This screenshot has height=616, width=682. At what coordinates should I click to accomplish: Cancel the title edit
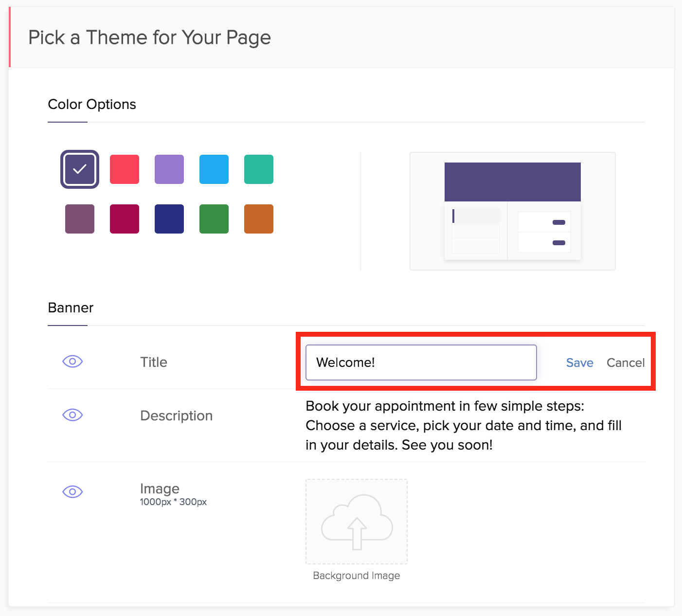626,363
